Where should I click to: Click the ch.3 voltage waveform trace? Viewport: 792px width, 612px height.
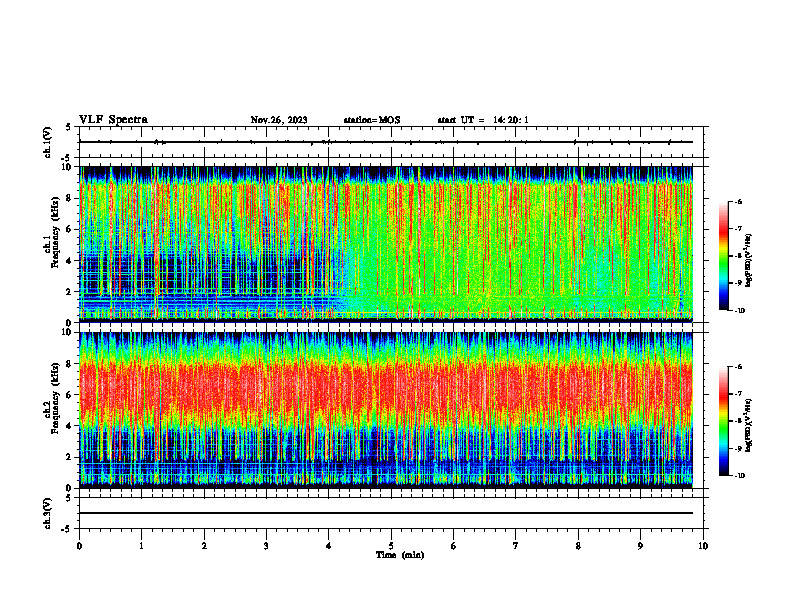386,513
